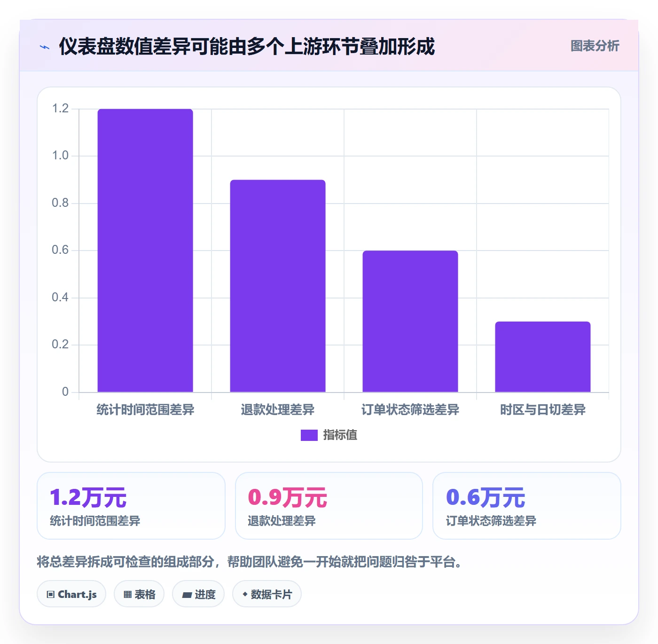Image resolution: width=658 pixels, height=644 pixels.
Task: Click the 1.2 y-axis tick label
Action: [60, 109]
